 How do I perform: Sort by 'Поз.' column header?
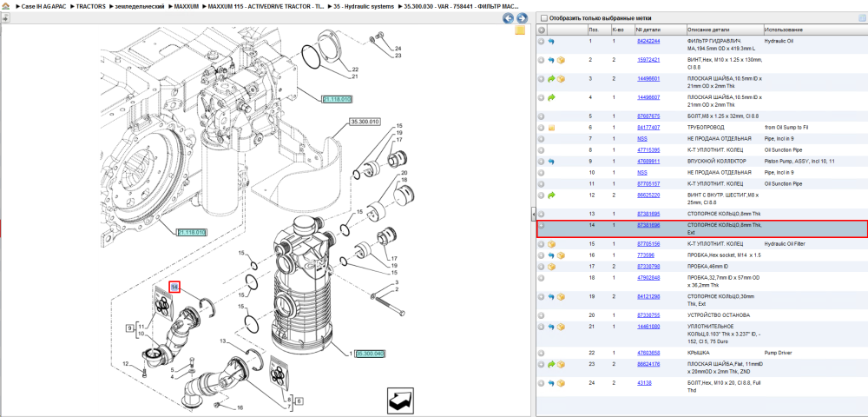pyautogui.click(x=598, y=30)
